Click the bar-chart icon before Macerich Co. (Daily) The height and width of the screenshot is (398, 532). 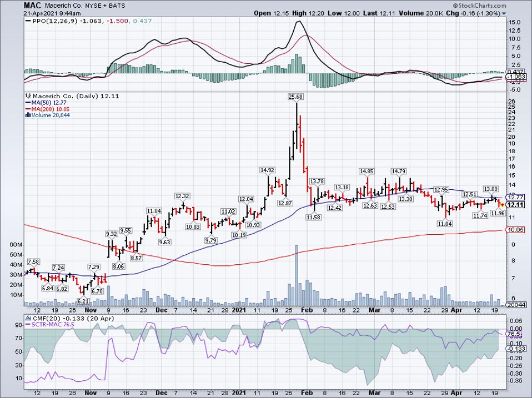(x=28, y=96)
